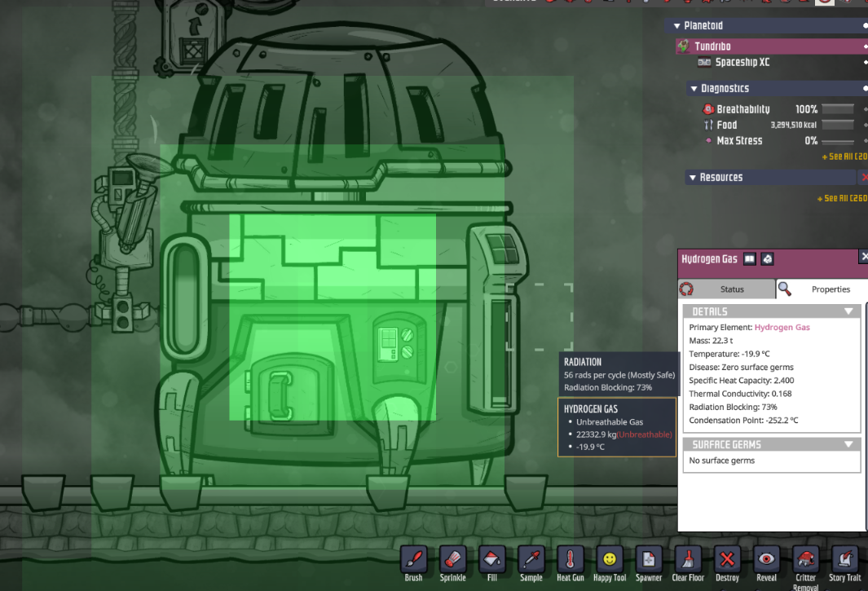Click the Max Stress diagnostic icon
Screen dimensions: 868x591
tap(708, 141)
